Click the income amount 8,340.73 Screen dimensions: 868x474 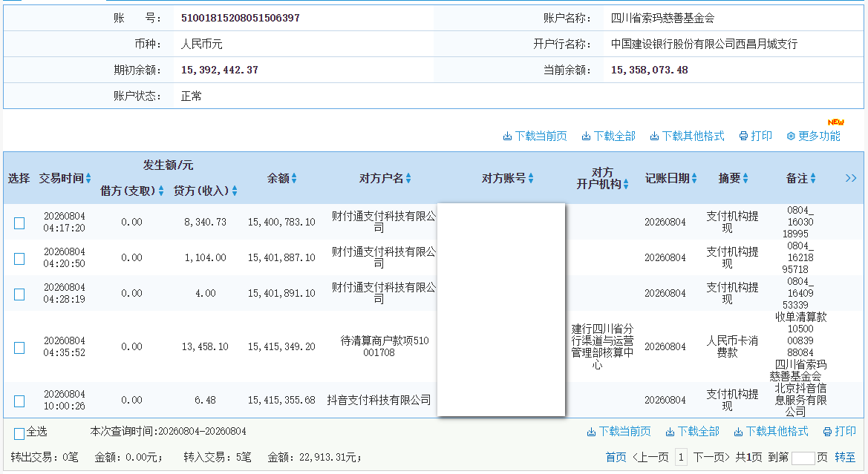click(x=206, y=222)
